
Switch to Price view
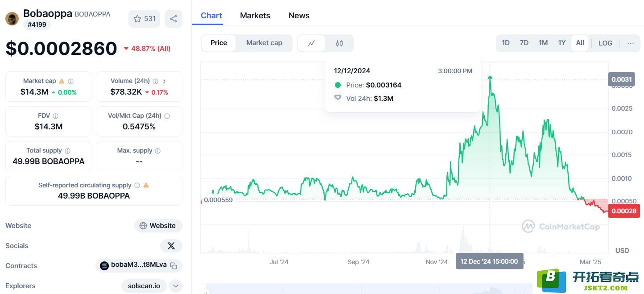(219, 43)
